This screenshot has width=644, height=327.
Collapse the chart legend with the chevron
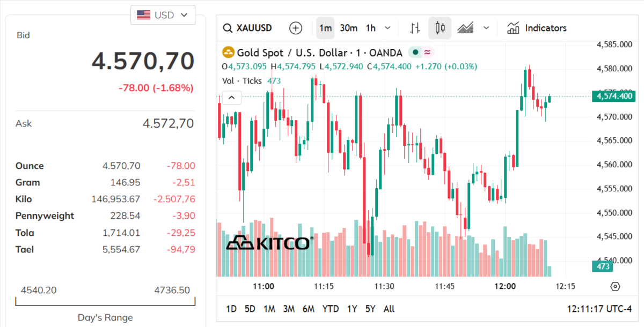click(x=232, y=98)
